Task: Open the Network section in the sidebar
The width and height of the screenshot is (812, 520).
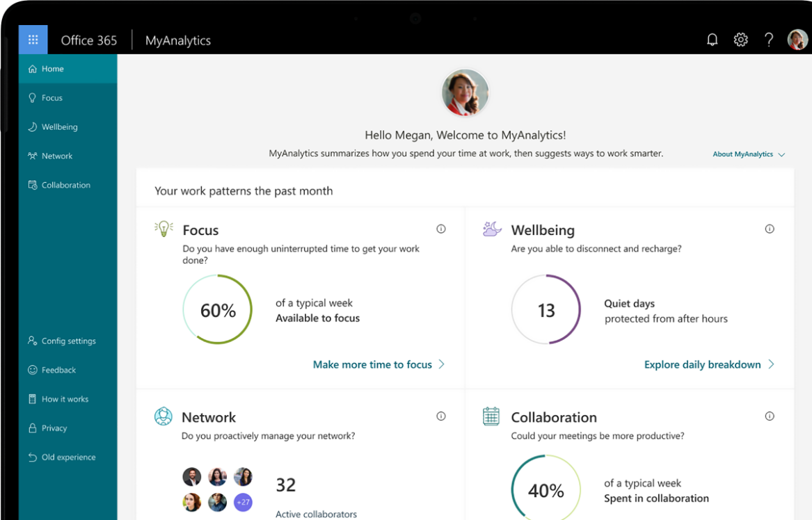Action: point(56,156)
